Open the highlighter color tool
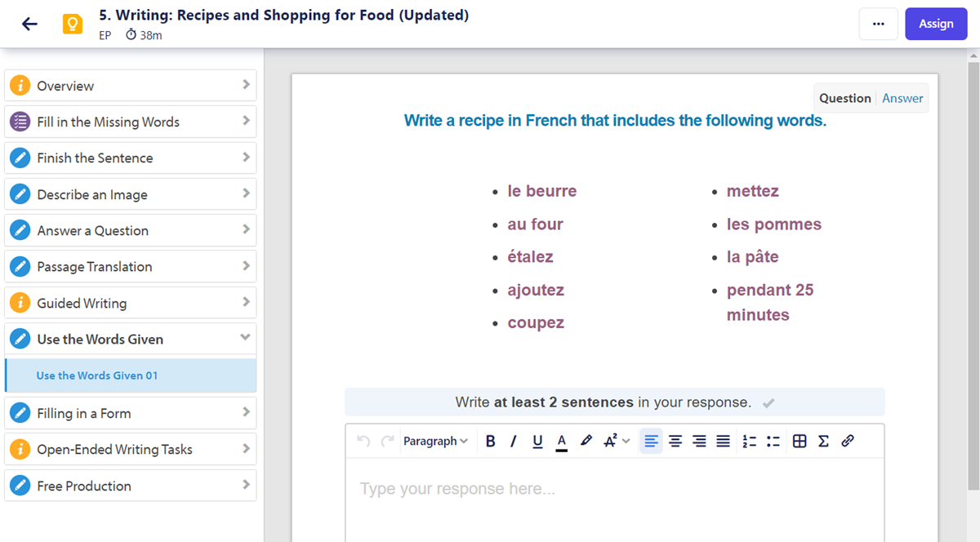This screenshot has height=542, width=980. (586, 441)
